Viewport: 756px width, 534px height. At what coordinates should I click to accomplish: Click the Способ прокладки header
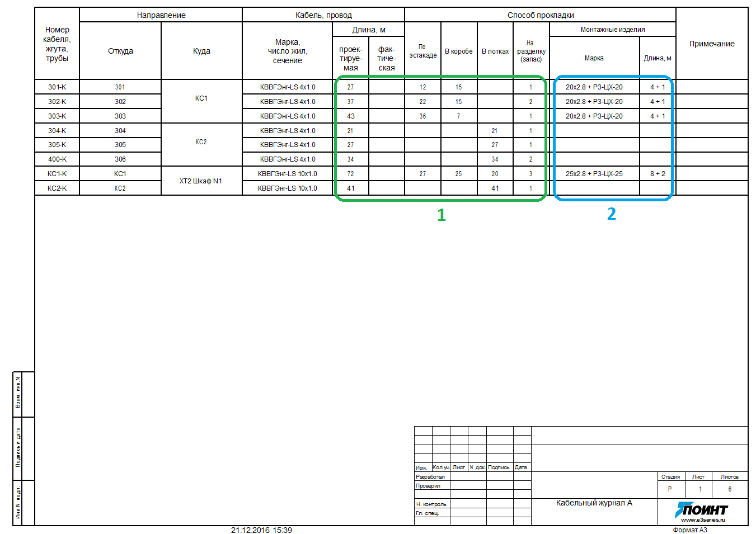[540, 15]
